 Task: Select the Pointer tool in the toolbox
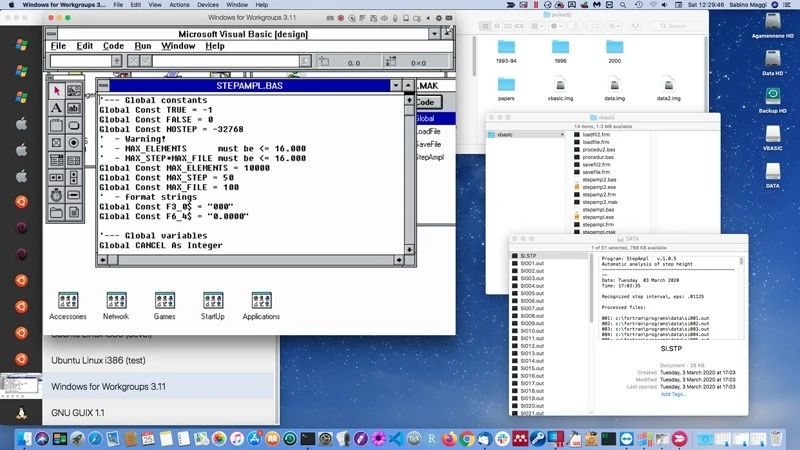point(57,91)
